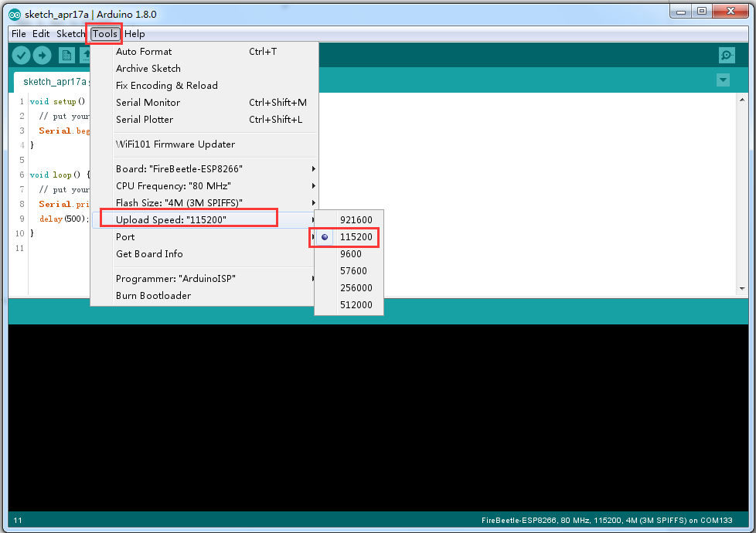756x533 pixels.
Task: Select the 921600 upload speed option
Action: coord(356,220)
